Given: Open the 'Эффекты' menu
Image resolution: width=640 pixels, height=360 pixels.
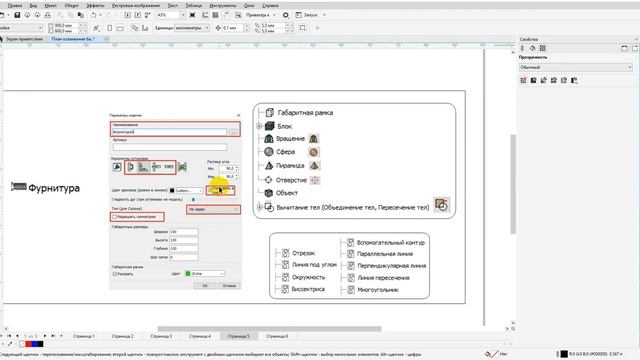Looking at the screenshot, I should (x=95, y=6).
